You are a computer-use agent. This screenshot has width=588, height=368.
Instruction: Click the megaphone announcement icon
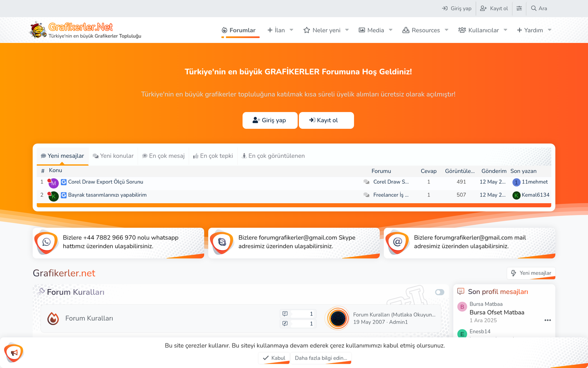pyautogui.click(x=14, y=352)
